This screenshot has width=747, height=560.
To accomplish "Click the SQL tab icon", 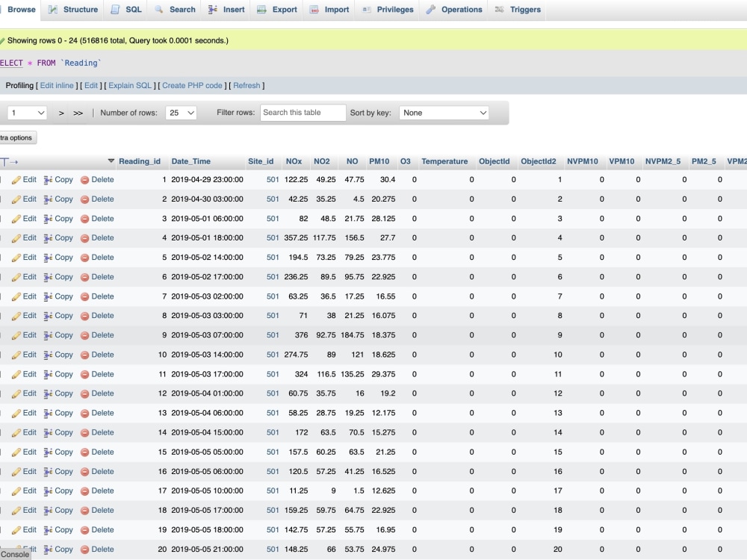I will click(115, 10).
